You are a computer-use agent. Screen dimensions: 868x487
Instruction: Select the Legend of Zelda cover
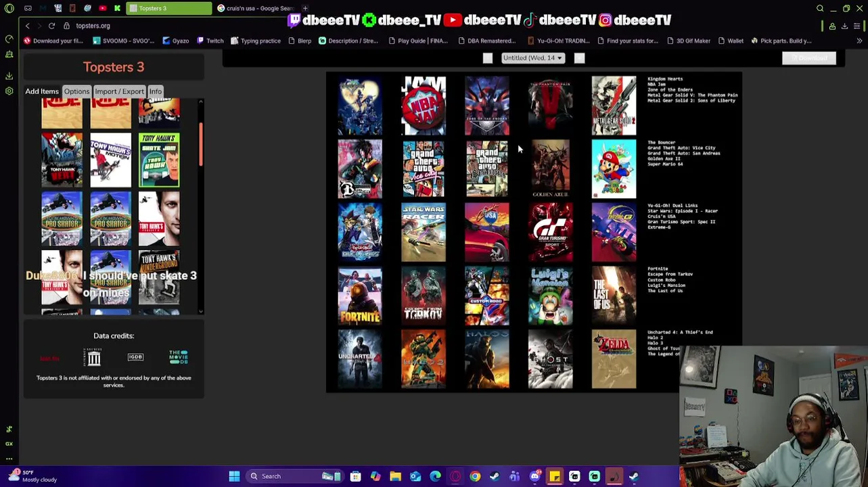[614, 359]
